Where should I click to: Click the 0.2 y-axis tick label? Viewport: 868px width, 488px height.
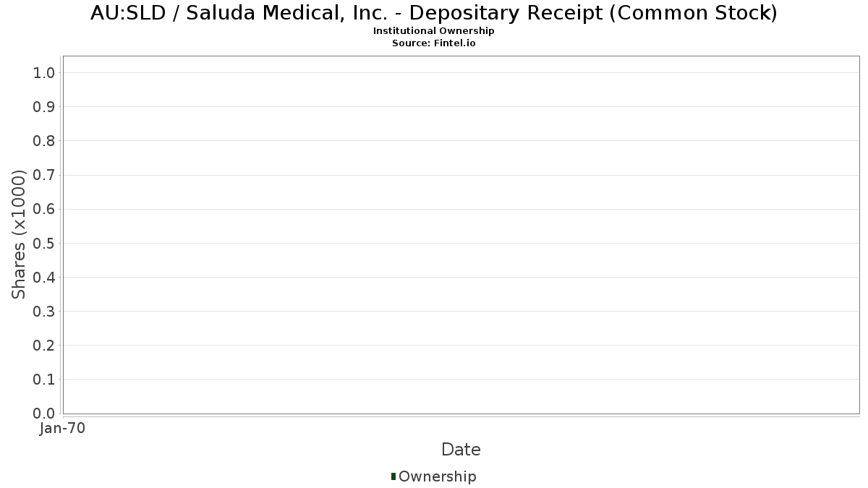pyautogui.click(x=45, y=346)
